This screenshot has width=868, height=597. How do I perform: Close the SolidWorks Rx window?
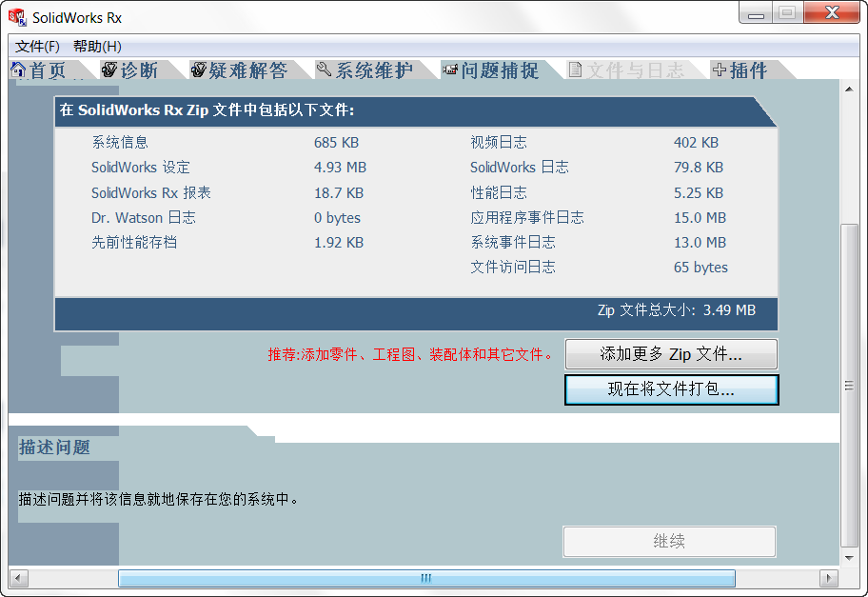(832, 12)
